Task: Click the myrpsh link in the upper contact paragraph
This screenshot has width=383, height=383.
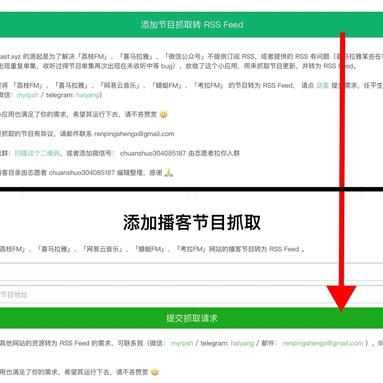Action: point(28,95)
